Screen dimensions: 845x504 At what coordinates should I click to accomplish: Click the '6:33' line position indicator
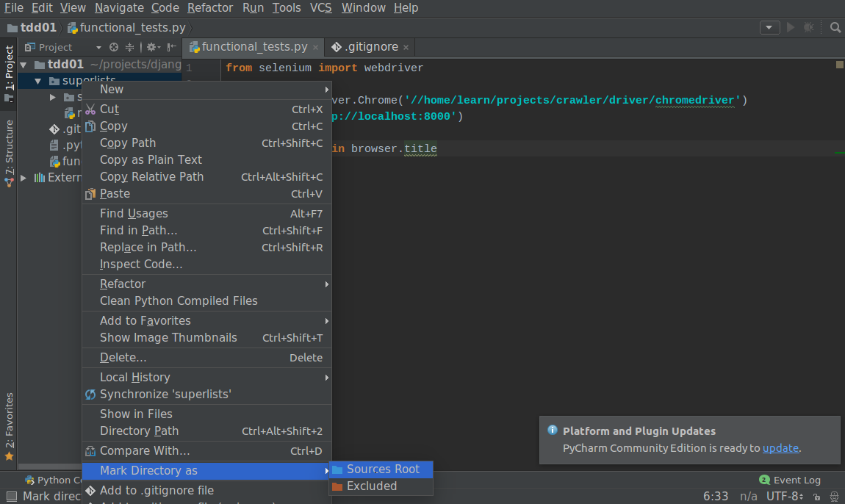(716, 496)
